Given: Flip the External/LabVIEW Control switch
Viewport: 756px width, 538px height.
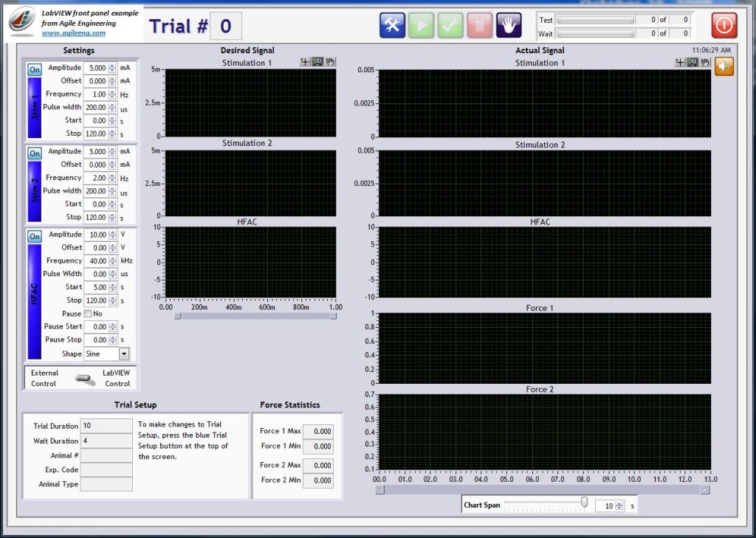Looking at the screenshot, I should pos(86,379).
